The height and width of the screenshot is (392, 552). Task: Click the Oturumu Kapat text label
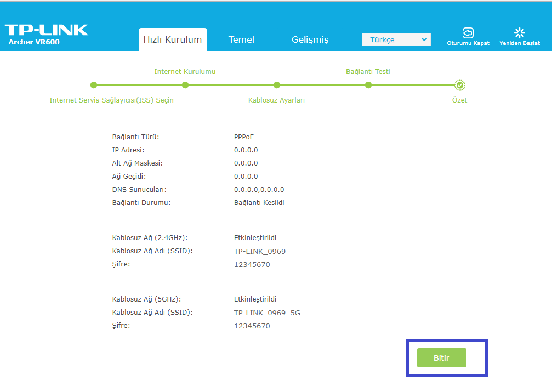pyautogui.click(x=468, y=43)
